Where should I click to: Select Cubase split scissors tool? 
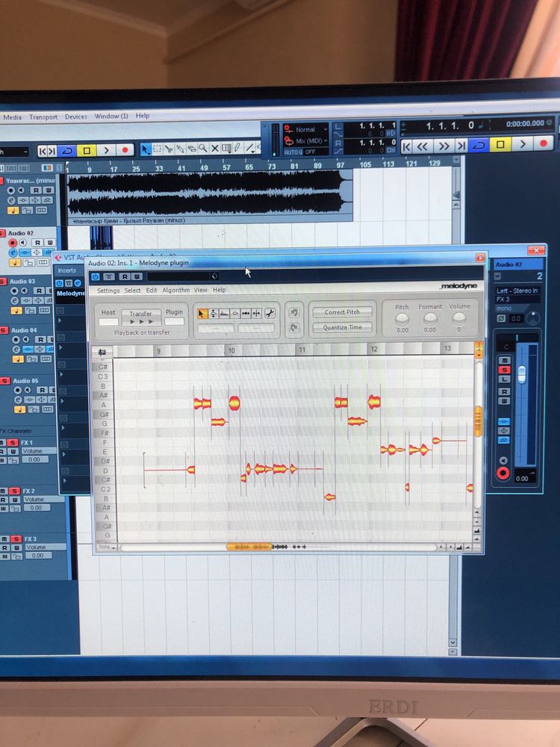(169, 149)
